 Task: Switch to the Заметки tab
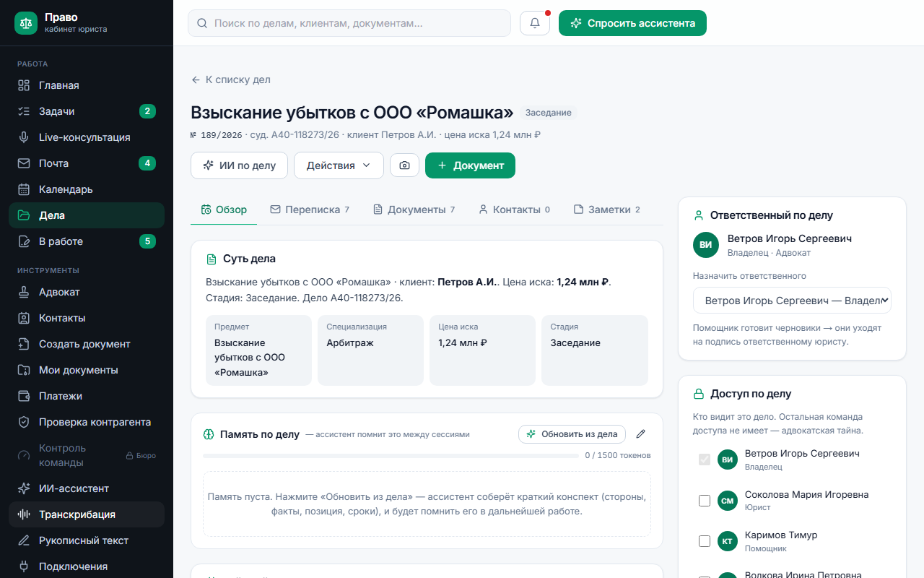(x=606, y=210)
